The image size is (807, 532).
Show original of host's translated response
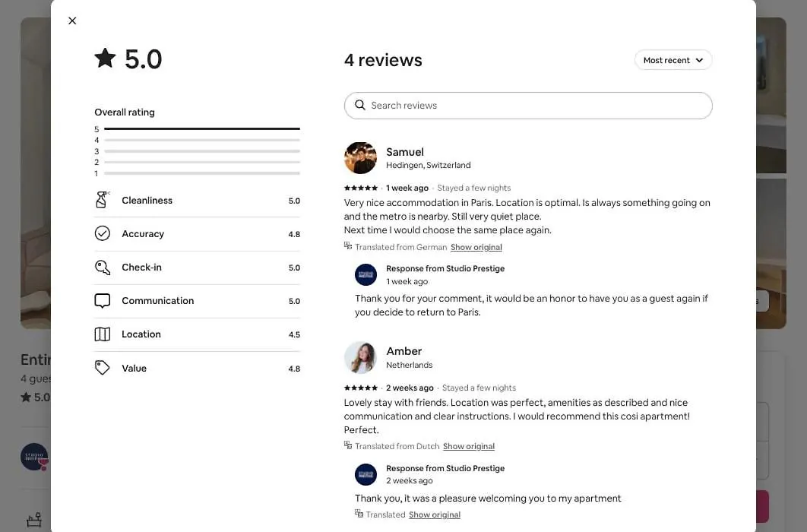[x=435, y=515]
